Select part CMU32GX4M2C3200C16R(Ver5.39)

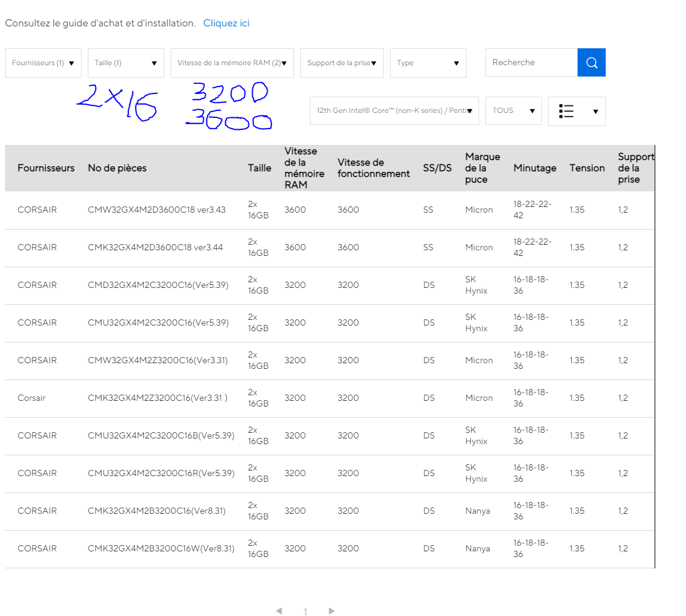pos(161,473)
